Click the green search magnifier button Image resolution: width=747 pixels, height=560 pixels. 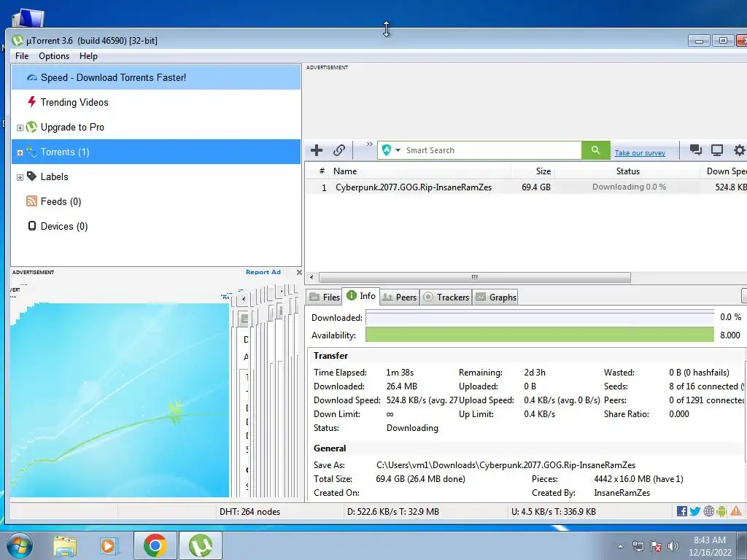point(595,150)
